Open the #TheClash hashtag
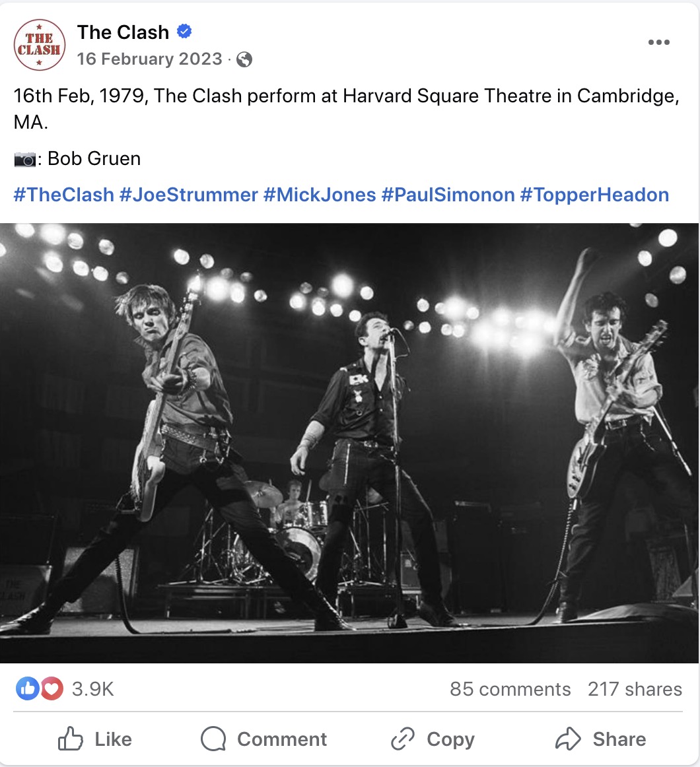 (63, 195)
